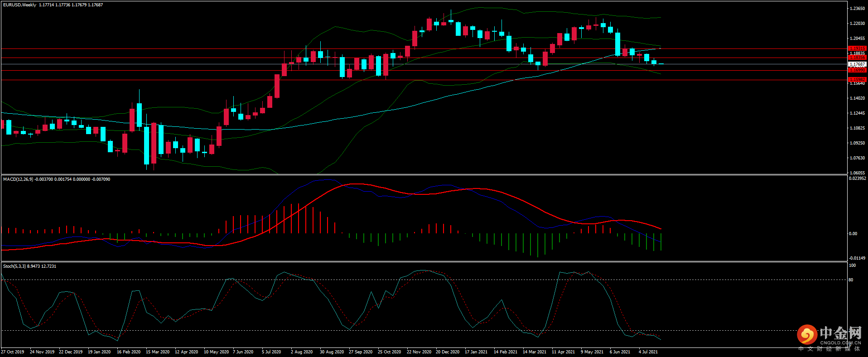Click the 30 Aug 2020 date label

332,352
